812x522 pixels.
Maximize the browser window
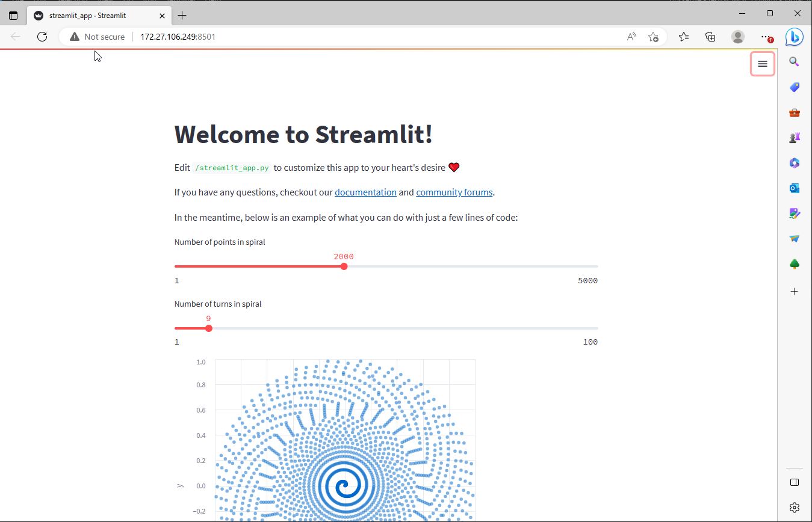(770, 13)
